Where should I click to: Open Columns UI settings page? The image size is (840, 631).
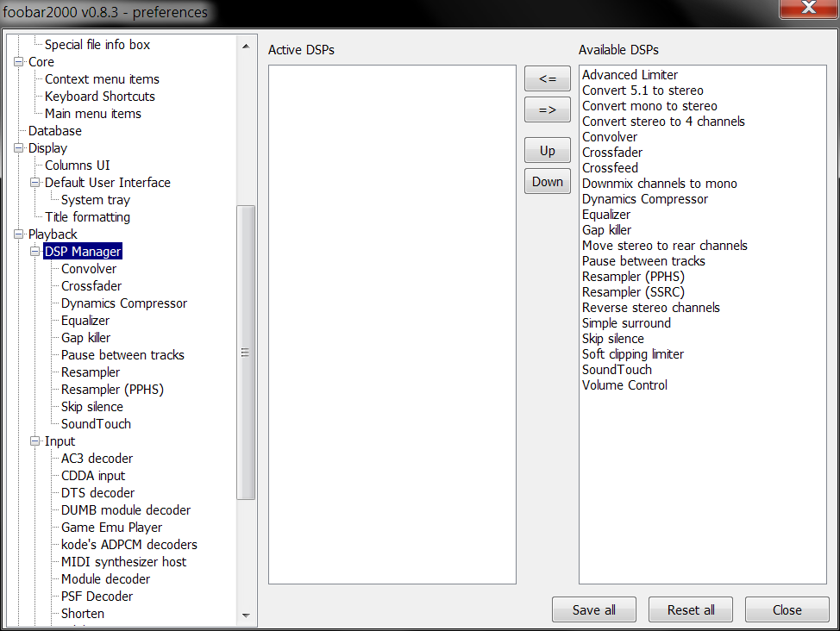tap(78, 166)
